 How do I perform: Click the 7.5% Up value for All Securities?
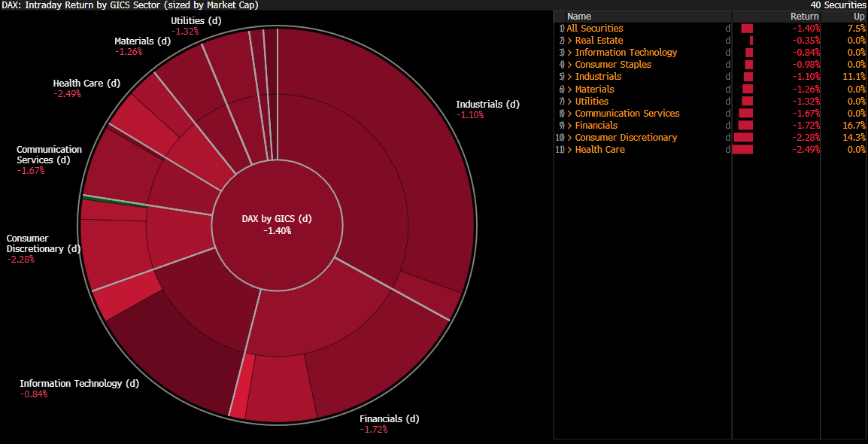pyautogui.click(x=856, y=29)
